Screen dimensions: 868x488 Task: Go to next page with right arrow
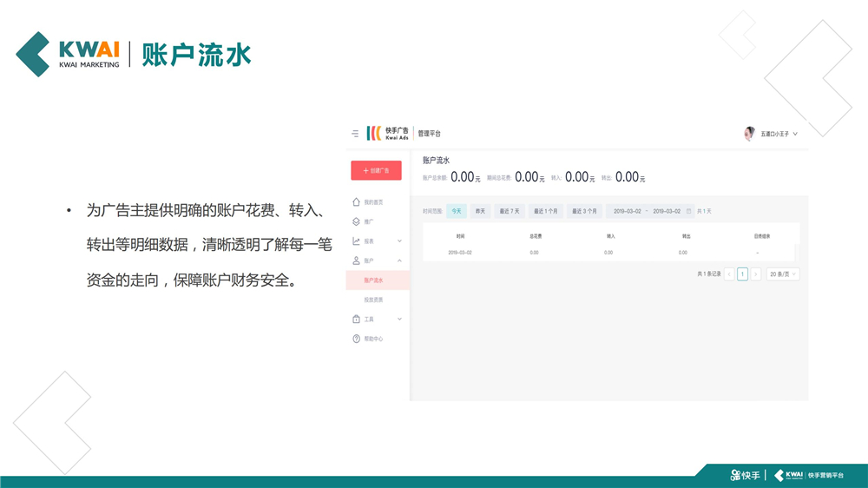click(756, 274)
